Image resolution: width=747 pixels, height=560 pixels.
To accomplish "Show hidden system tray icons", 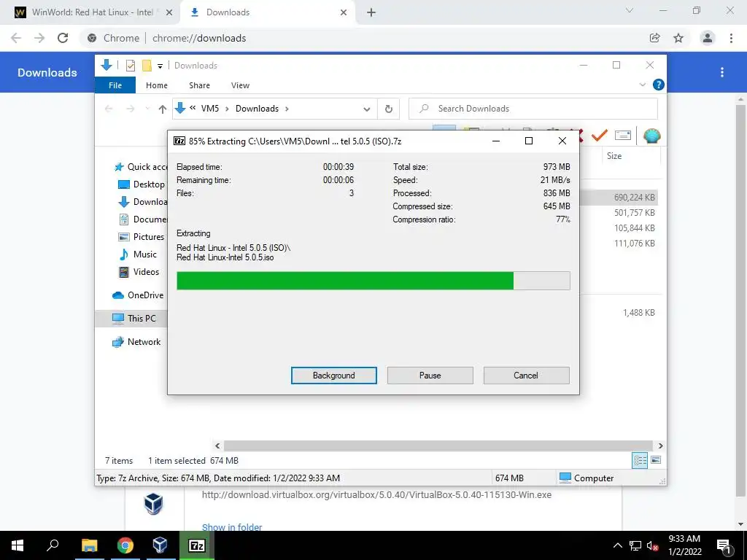I will pos(617,545).
